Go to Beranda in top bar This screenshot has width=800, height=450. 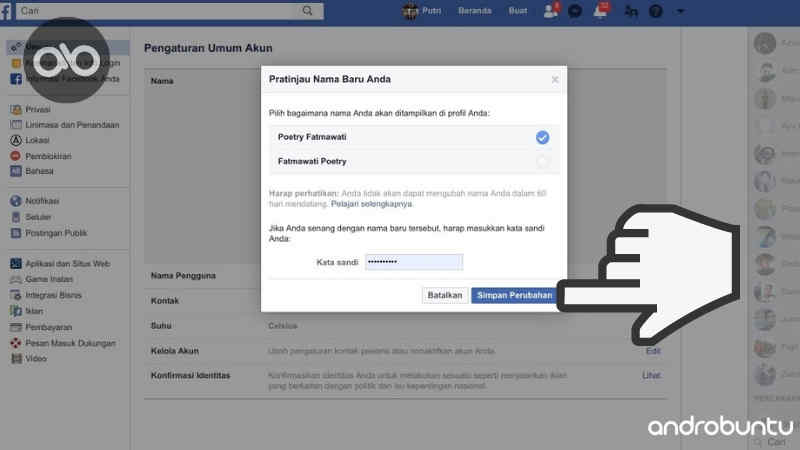[474, 11]
